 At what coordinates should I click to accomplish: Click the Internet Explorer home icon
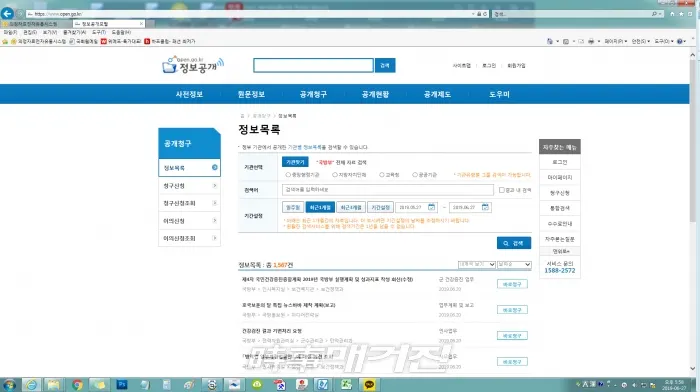click(672, 14)
